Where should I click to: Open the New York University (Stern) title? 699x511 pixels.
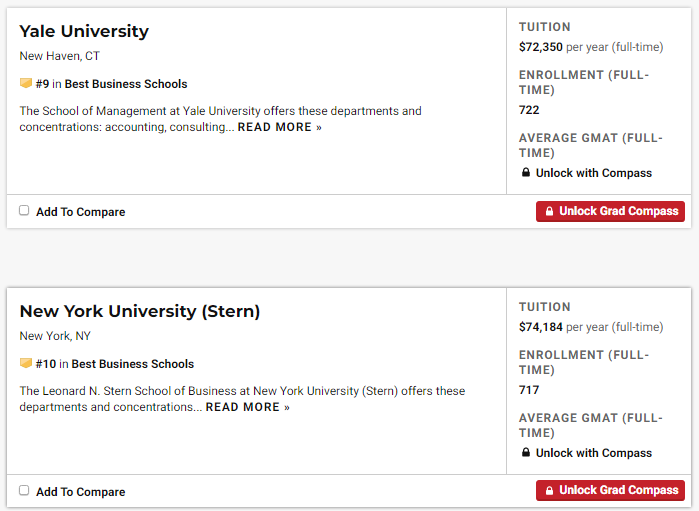[x=140, y=311]
